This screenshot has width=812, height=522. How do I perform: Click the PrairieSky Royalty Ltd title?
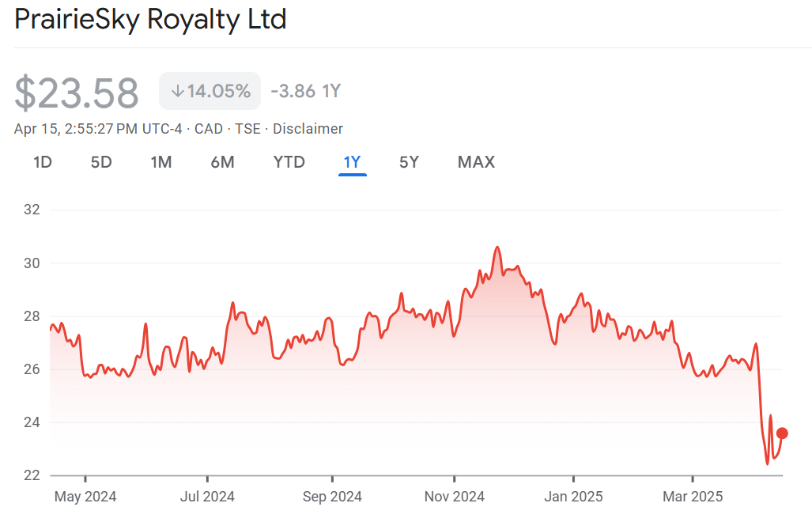(x=150, y=19)
